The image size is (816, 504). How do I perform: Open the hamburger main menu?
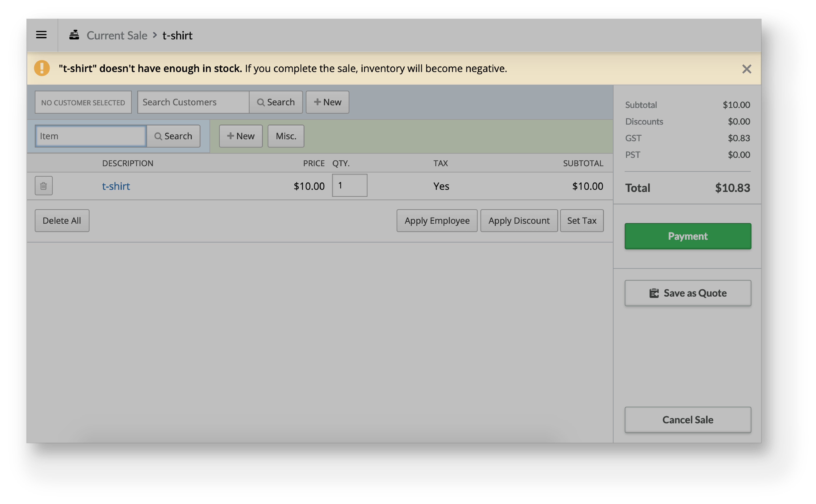coord(41,35)
